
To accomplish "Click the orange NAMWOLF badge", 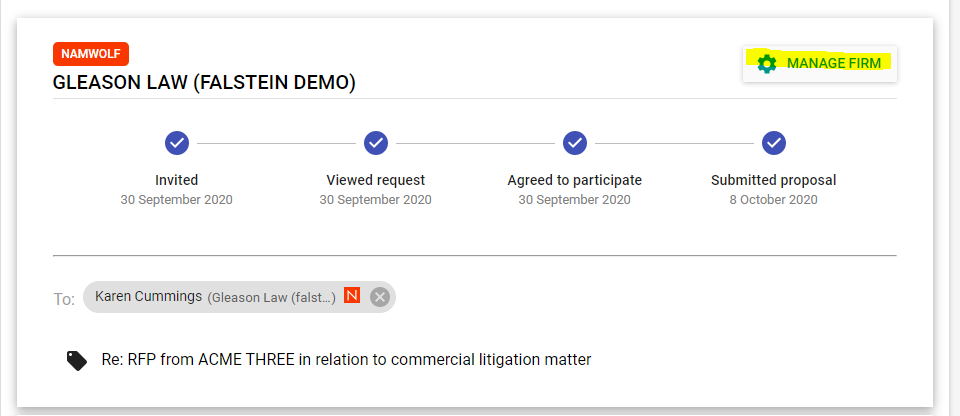I will [91, 53].
